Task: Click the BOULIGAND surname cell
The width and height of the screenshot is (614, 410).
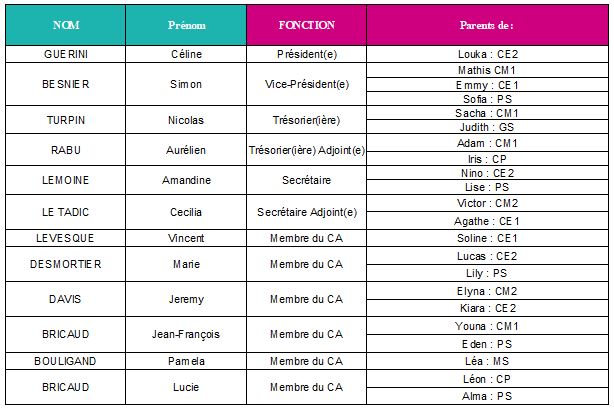Action: point(66,360)
